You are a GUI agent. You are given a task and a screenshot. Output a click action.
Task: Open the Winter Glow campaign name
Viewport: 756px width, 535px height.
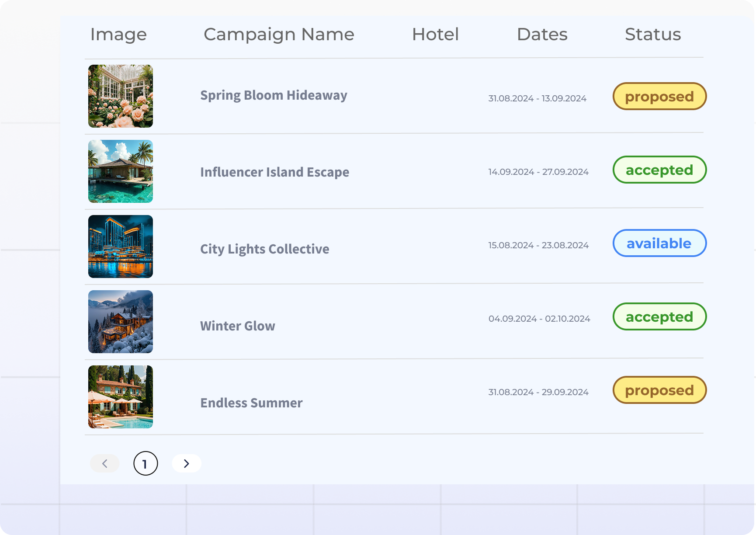238,326
